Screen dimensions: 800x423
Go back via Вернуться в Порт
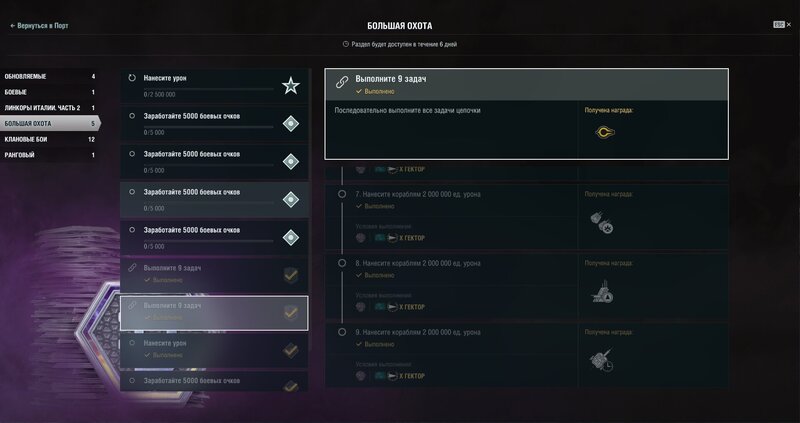tap(39, 26)
